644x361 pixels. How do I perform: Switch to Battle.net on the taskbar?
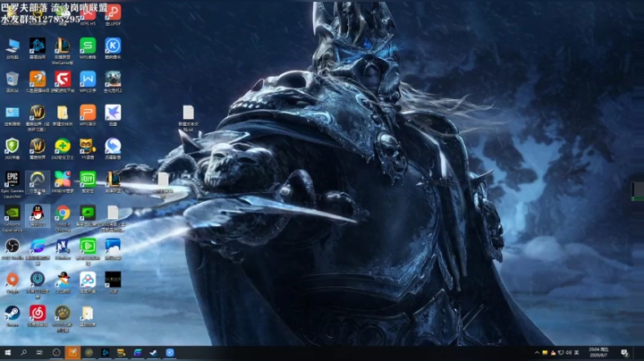(106, 352)
